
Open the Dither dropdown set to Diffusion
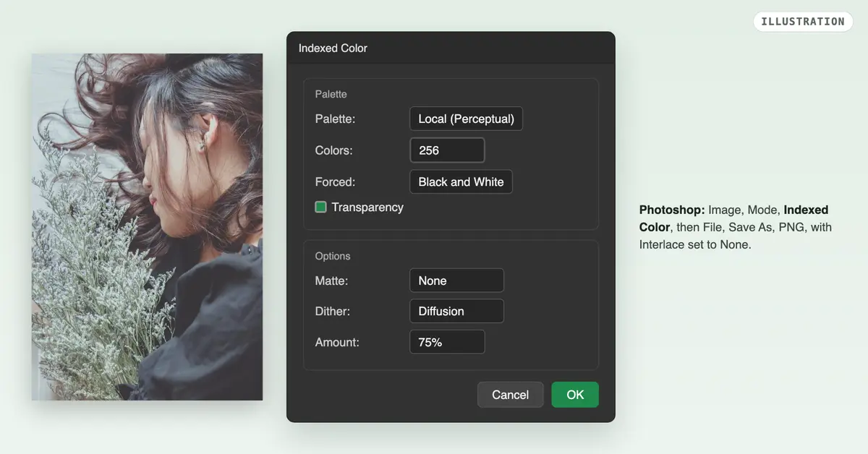coord(456,311)
